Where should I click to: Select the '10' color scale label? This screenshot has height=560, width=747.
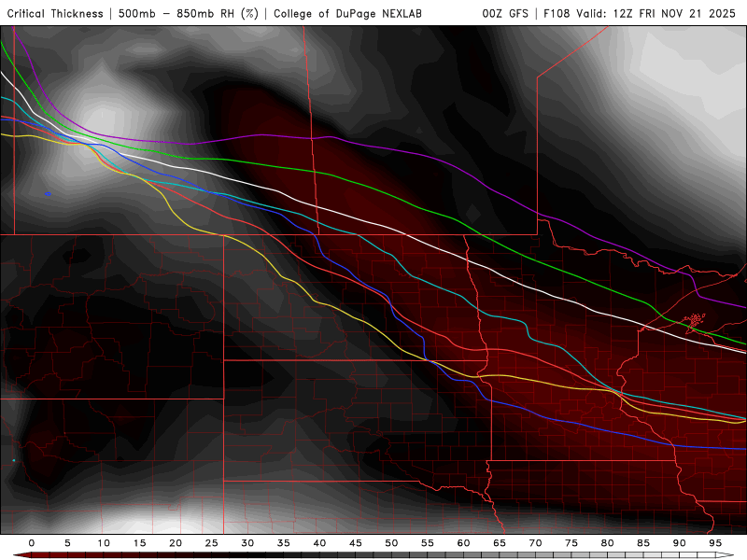(x=104, y=543)
